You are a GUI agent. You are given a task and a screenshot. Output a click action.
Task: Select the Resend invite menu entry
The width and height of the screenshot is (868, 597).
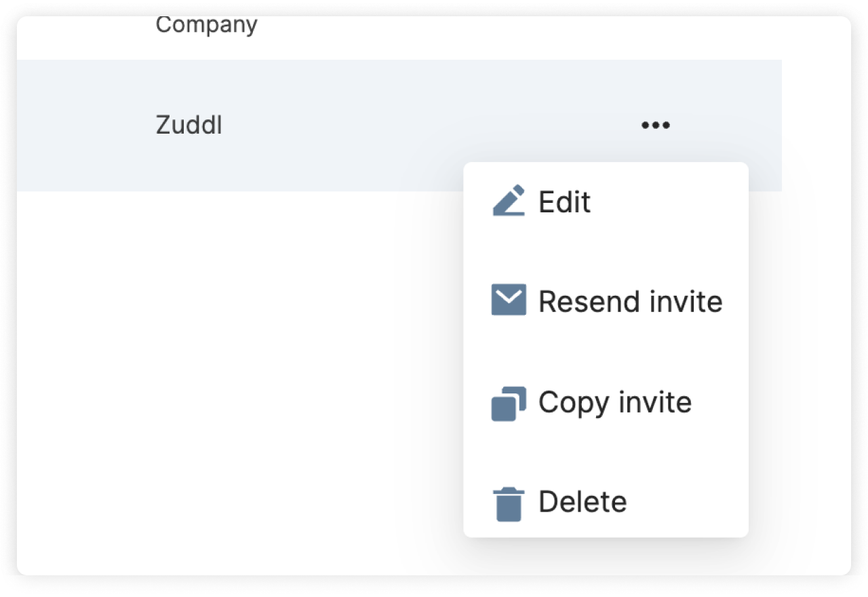tap(630, 301)
